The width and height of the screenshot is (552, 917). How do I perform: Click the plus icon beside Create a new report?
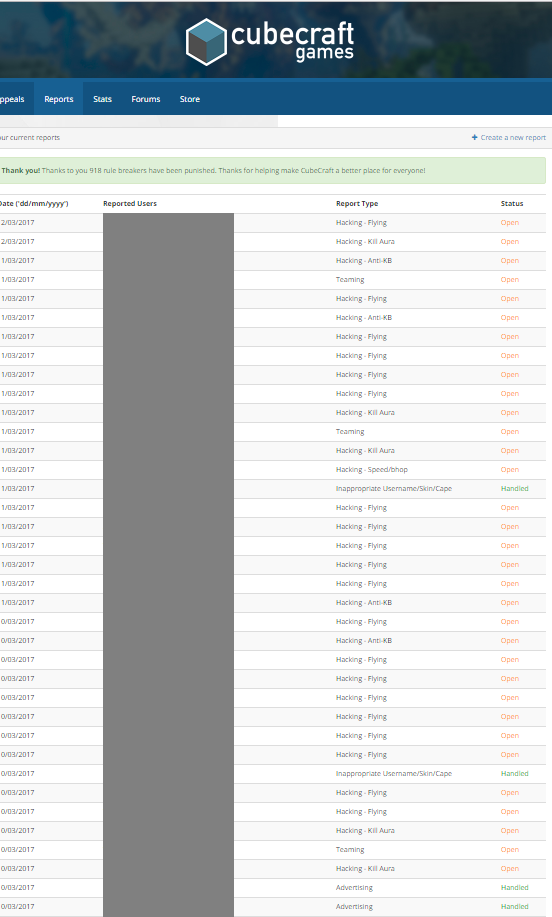tap(475, 137)
